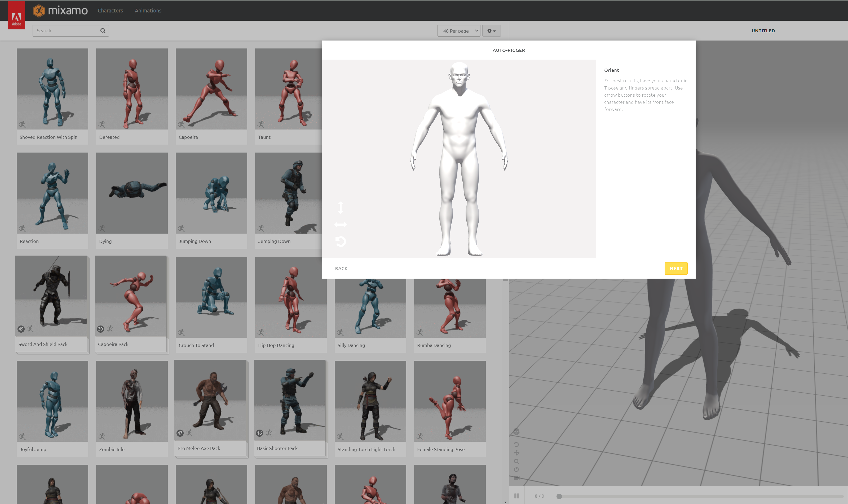Image resolution: width=848 pixels, height=504 pixels.
Task: Select Crouch To Stand animation
Action: tap(211, 304)
